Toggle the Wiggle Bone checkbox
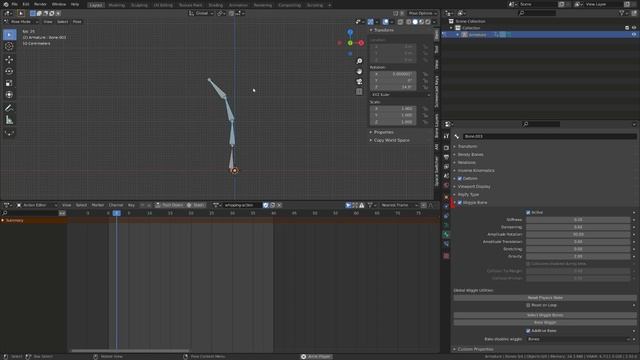The image size is (640, 360). 460,202
